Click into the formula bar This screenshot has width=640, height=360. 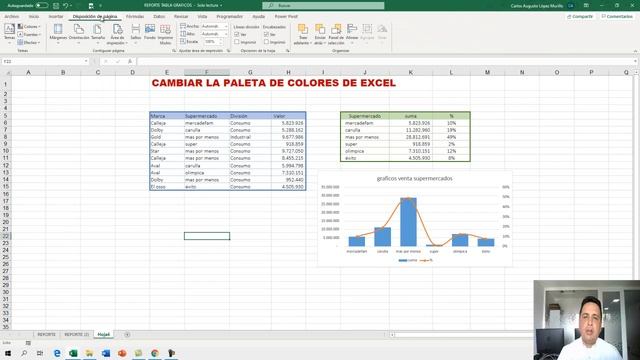[x=386, y=61]
